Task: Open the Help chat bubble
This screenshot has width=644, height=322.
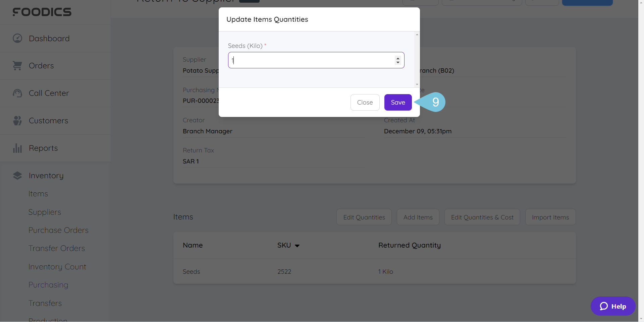Action: point(604,306)
